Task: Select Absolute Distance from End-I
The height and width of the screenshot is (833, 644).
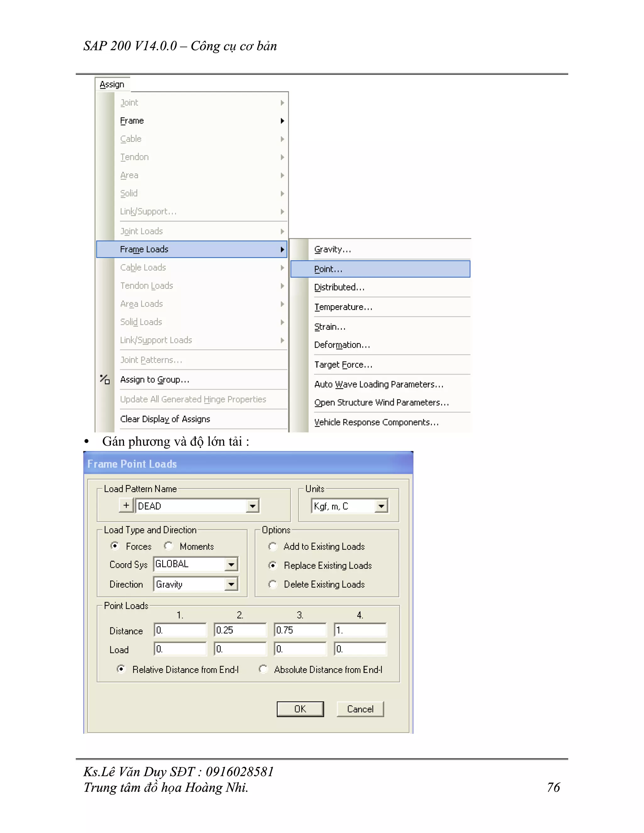Action: [x=263, y=669]
